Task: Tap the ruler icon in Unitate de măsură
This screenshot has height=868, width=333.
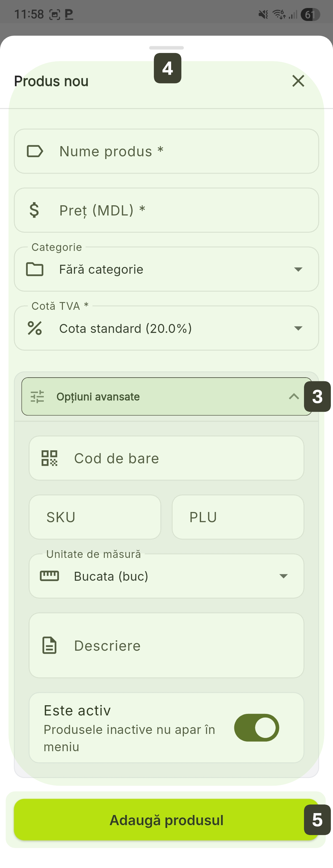Action: [49, 576]
